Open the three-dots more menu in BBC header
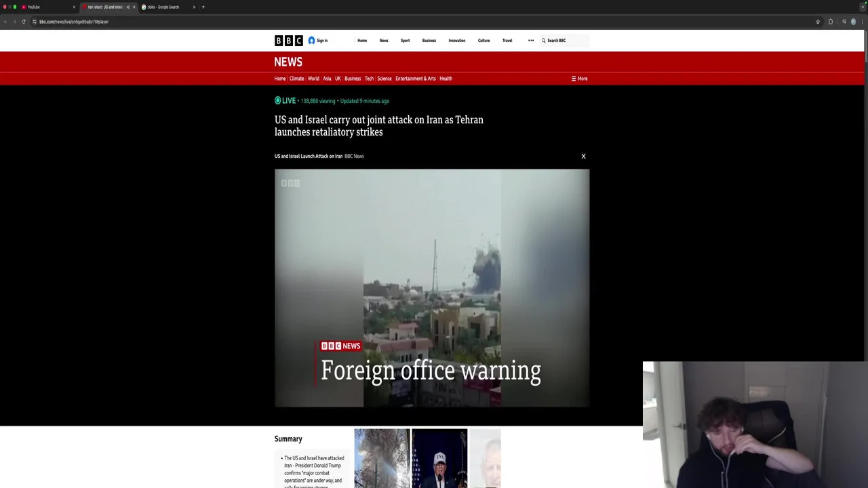The image size is (868, 488). pyautogui.click(x=531, y=41)
